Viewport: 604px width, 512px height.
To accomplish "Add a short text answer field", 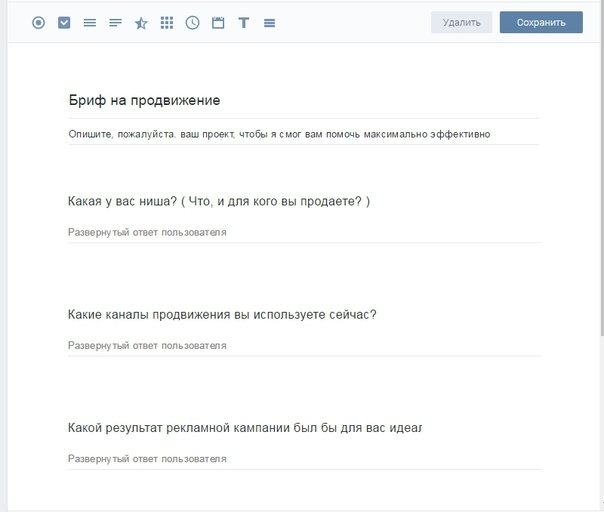I will pos(90,23).
